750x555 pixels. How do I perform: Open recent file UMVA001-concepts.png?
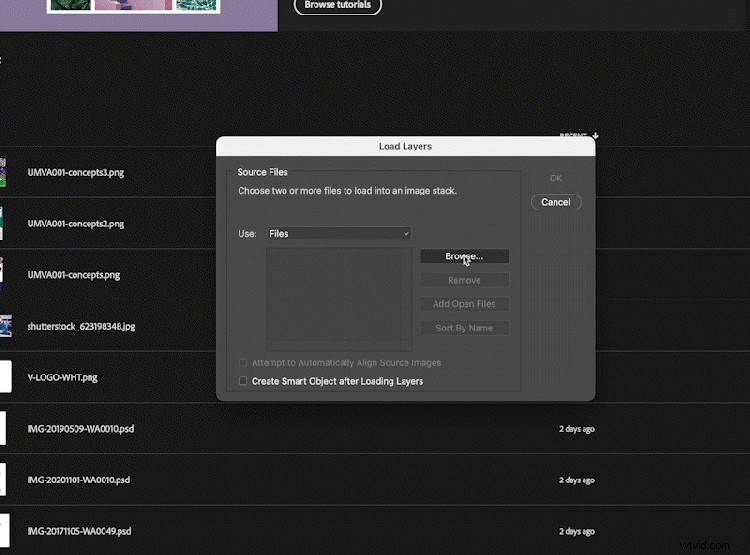pos(74,275)
